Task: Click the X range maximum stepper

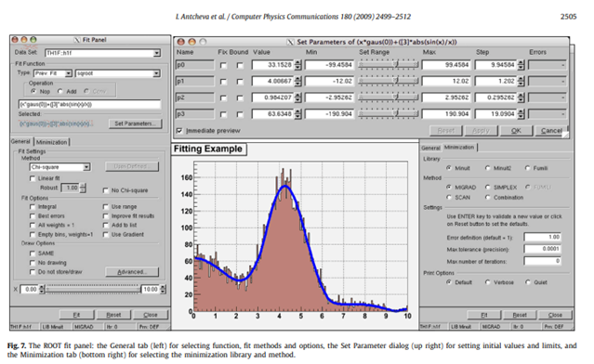Action: [x=163, y=290]
